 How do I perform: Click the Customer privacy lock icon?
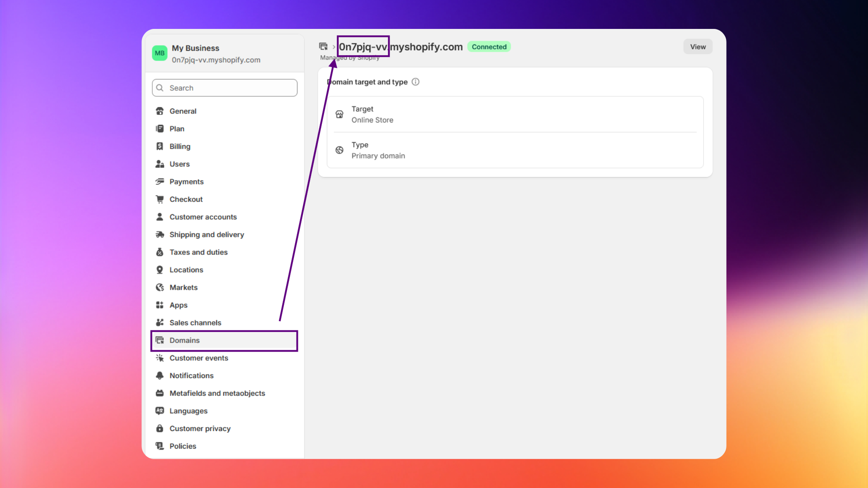pyautogui.click(x=160, y=428)
